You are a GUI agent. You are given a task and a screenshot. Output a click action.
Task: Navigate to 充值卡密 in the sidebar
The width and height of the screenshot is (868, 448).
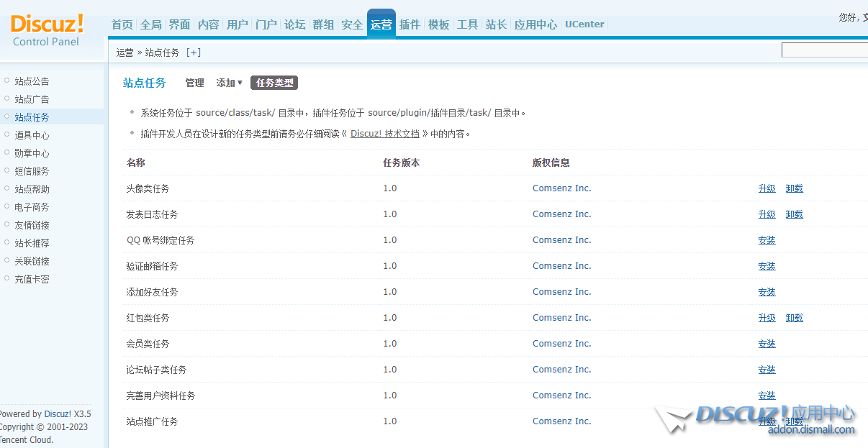pyautogui.click(x=32, y=279)
